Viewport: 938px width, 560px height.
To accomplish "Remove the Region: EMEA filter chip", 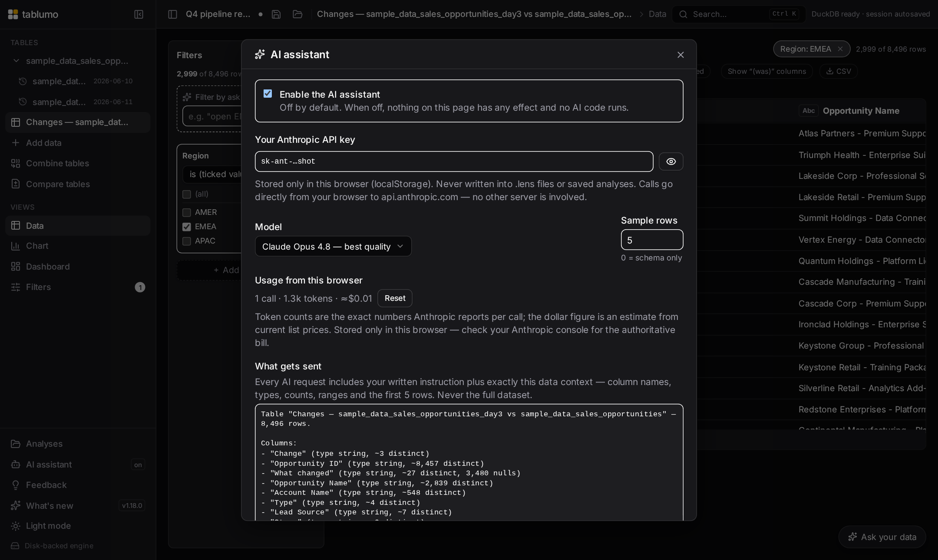I will click(x=840, y=49).
